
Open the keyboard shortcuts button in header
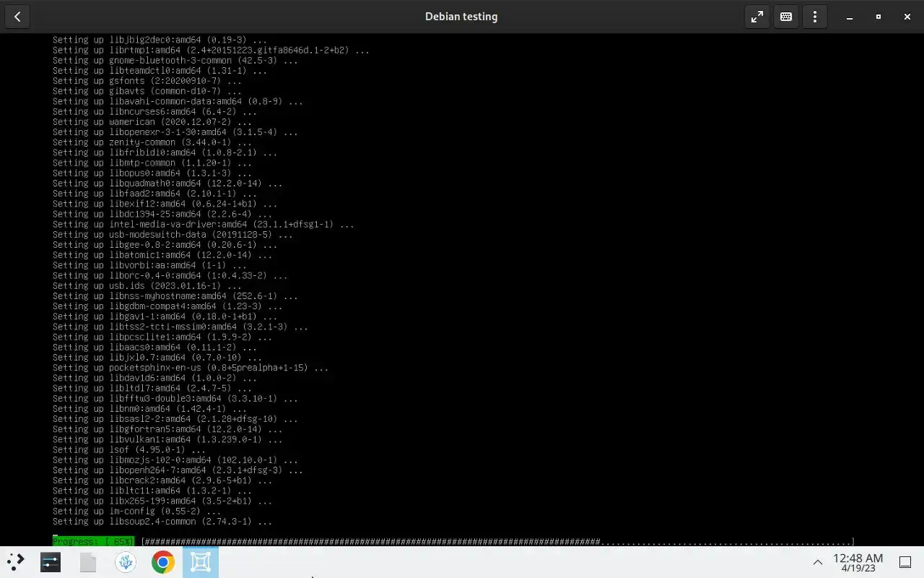pos(786,17)
